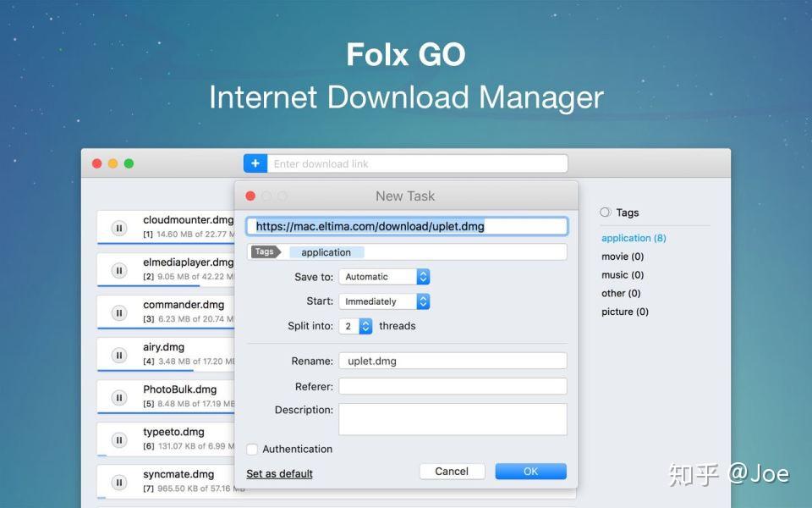Screen dimensions: 812x508
Task: Select the application (8) tag filter
Action: [633, 238]
